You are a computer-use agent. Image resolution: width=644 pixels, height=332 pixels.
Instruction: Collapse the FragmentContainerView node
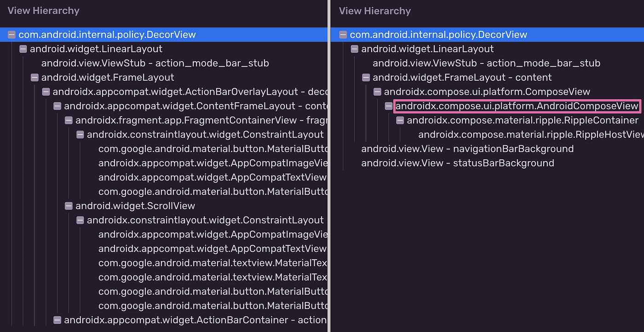click(69, 120)
